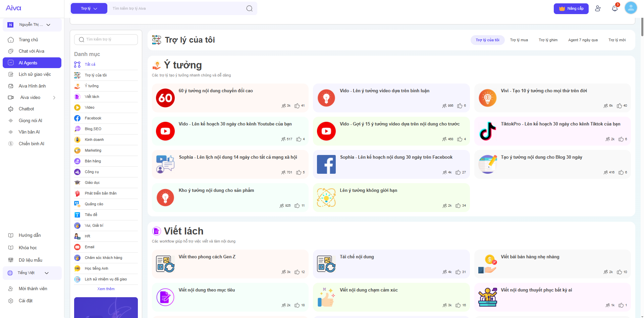The height and width of the screenshot is (318, 644).
Task: Click Mời thành viên
Action: click(33, 289)
